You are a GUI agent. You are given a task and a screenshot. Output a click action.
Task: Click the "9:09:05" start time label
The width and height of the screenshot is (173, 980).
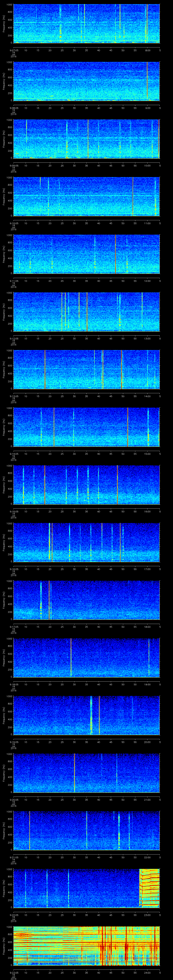click(14, 166)
